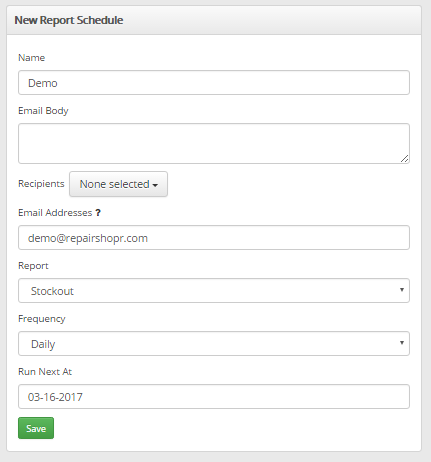The image size is (431, 462).
Task: Focus the Name field containing Demo
Action: click(x=214, y=83)
